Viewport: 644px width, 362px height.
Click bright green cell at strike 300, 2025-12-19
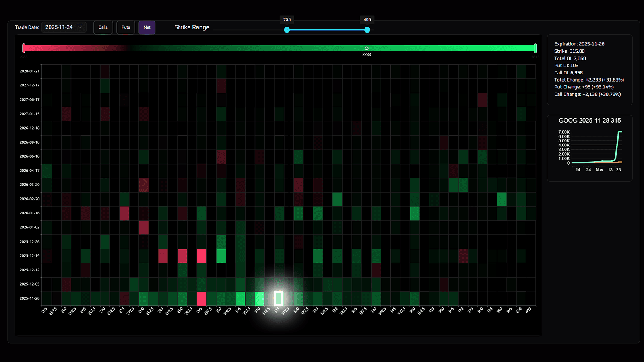pyautogui.click(x=221, y=256)
